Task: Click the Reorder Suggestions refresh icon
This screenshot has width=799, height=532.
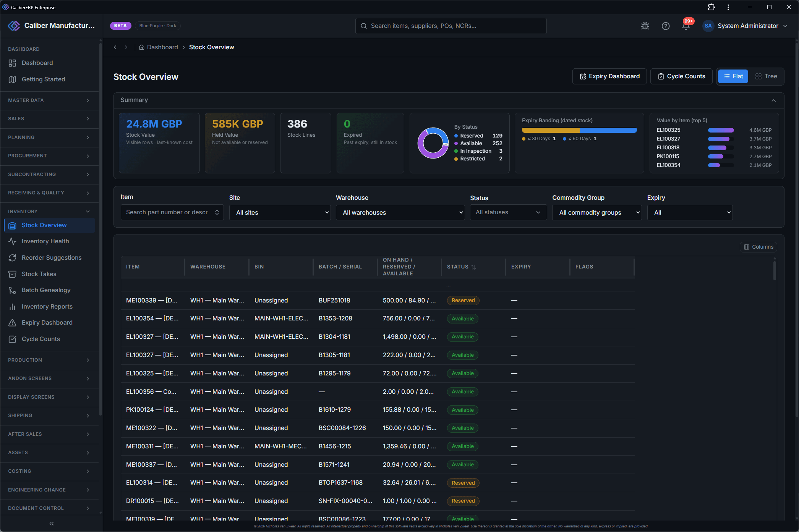Action: [x=12, y=258]
